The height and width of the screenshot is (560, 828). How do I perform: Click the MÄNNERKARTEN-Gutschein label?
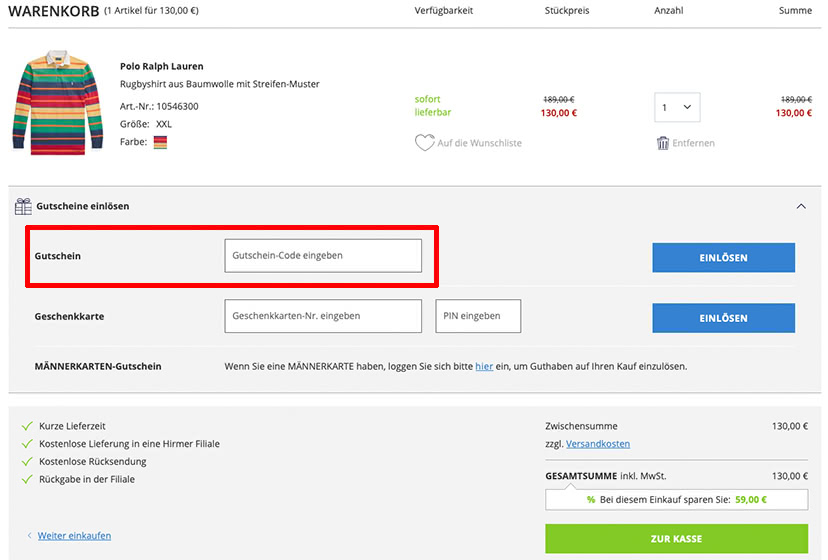[x=98, y=366]
